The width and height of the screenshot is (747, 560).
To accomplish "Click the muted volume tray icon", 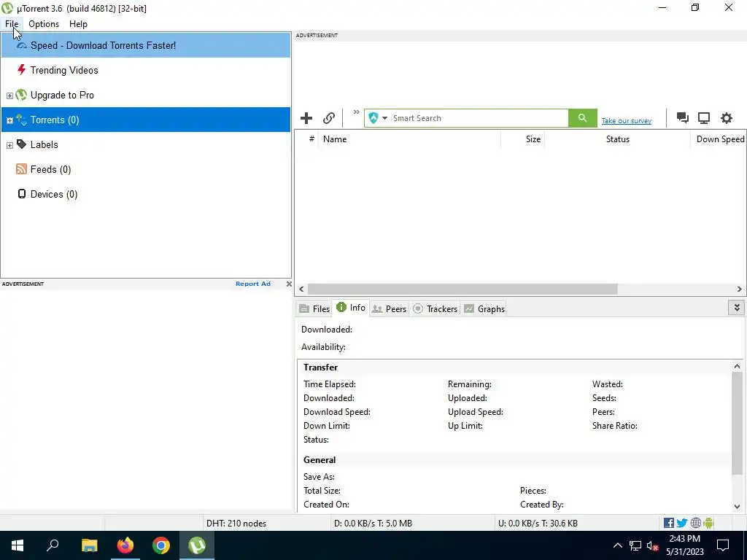I will point(652,545).
